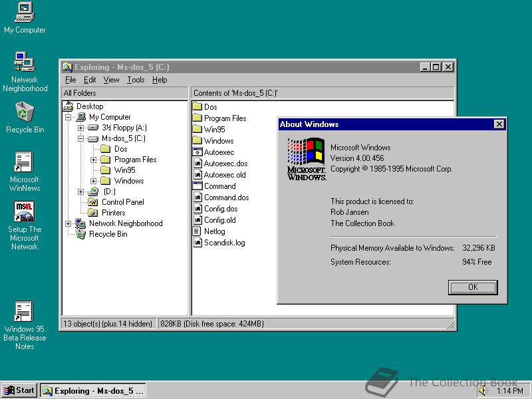532x399 pixels.
Task: Select the Command program icon
Action: pyautogui.click(x=198, y=186)
